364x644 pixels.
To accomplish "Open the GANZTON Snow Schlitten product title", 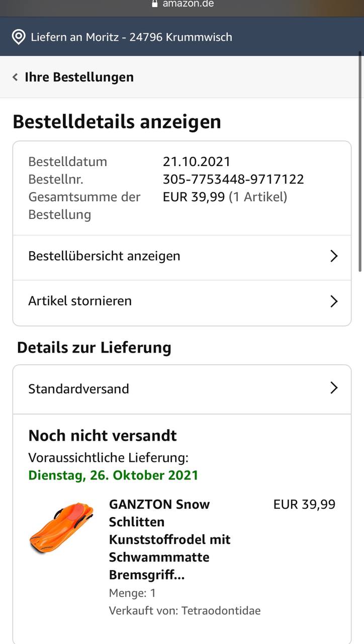I will coord(170,539).
